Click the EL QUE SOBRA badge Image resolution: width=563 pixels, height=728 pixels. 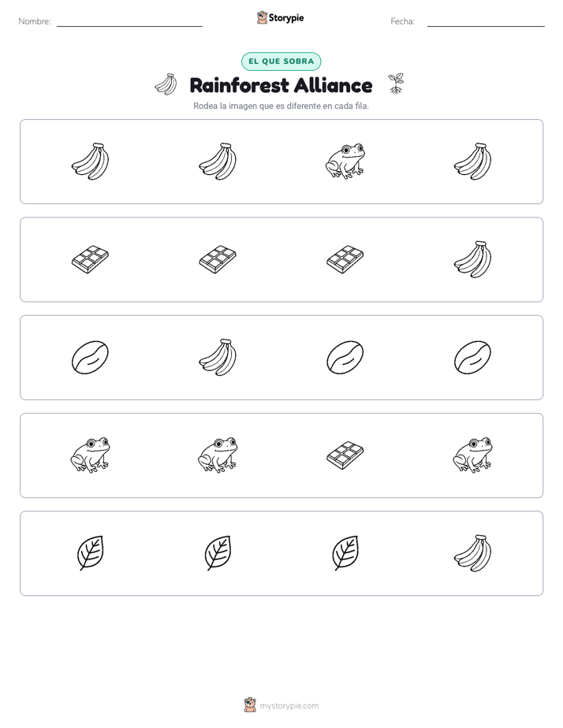pyautogui.click(x=281, y=61)
